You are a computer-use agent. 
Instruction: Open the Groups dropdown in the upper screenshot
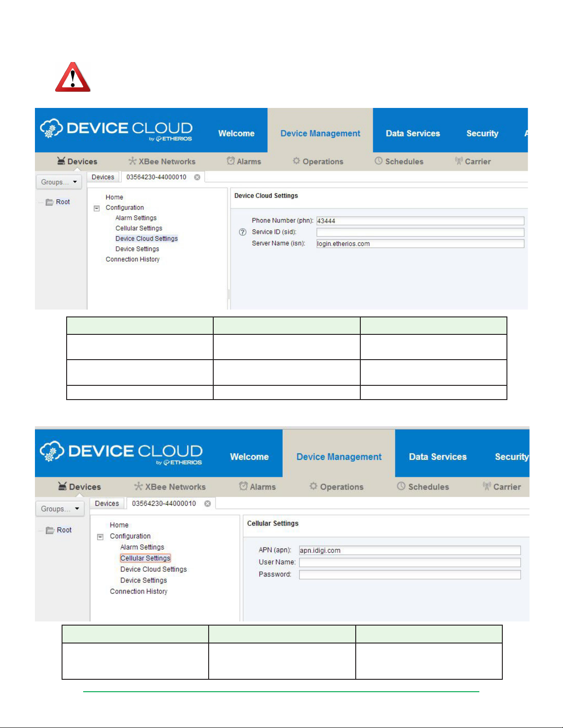pyautogui.click(x=59, y=182)
